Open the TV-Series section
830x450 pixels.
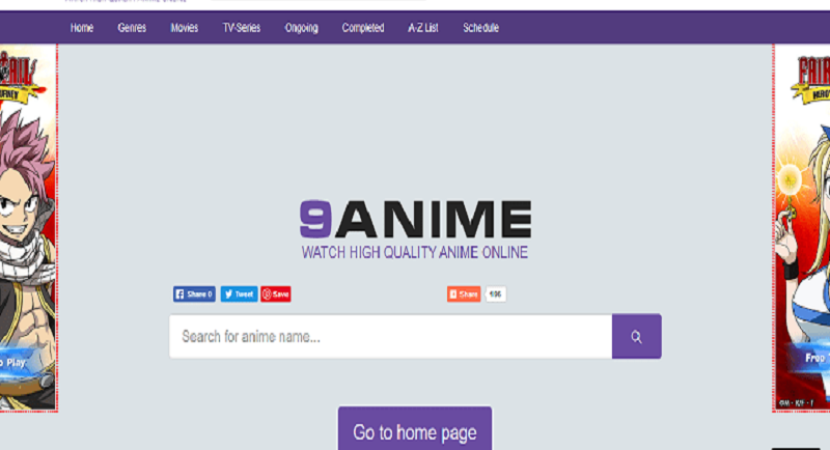point(241,28)
